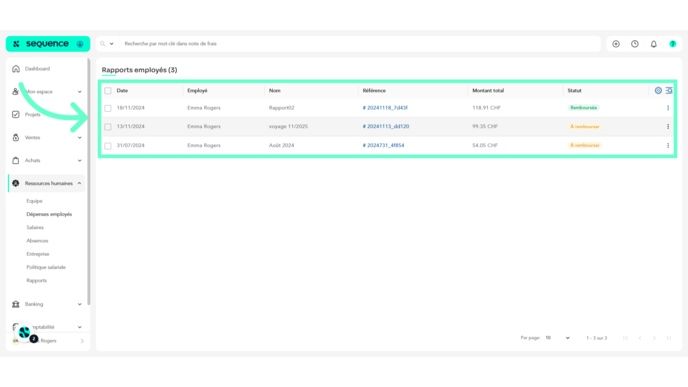Expand the Mon espace menu chevron
This screenshot has height=387, width=688.
click(x=79, y=92)
